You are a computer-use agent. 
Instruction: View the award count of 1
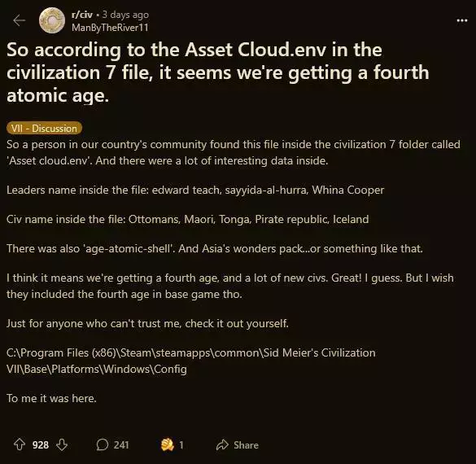(181, 444)
